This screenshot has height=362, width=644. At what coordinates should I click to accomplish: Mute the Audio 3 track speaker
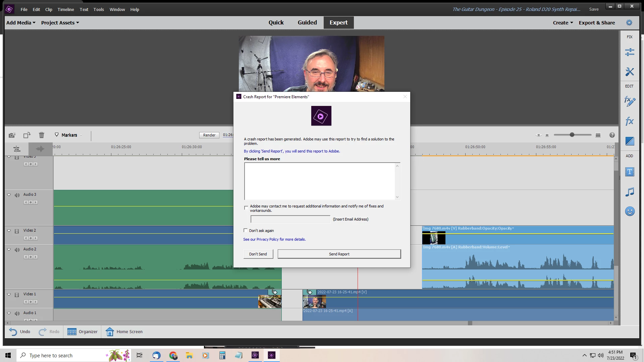point(17,195)
